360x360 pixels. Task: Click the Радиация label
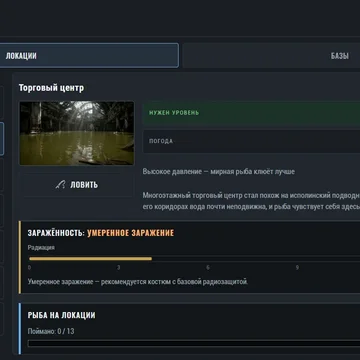point(41,248)
